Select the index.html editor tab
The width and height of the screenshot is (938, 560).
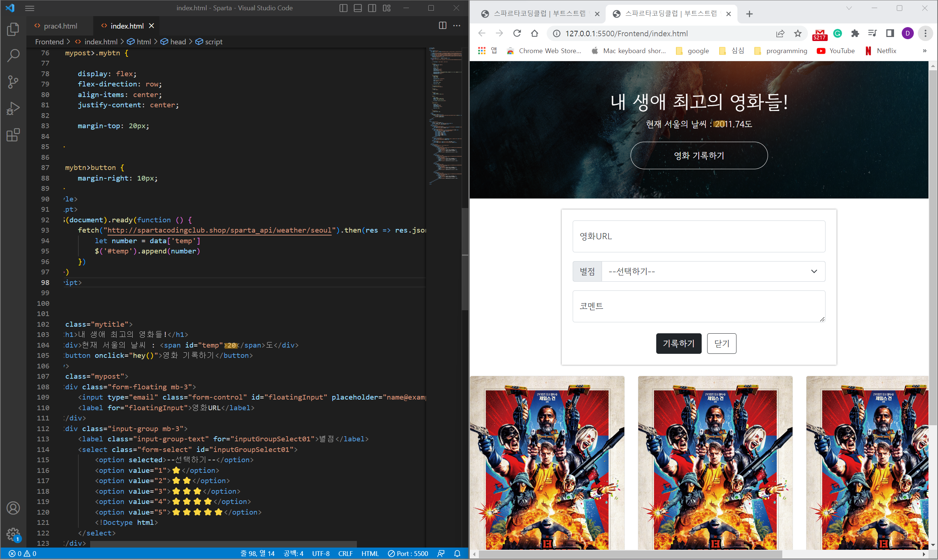pyautogui.click(x=127, y=26)
